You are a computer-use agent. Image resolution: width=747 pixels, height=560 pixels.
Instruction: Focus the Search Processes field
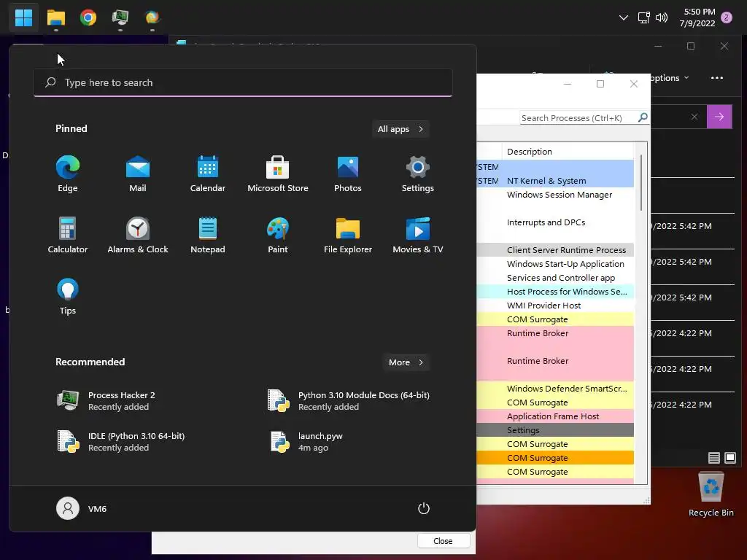pyautogui.click(x=578, y=117)
